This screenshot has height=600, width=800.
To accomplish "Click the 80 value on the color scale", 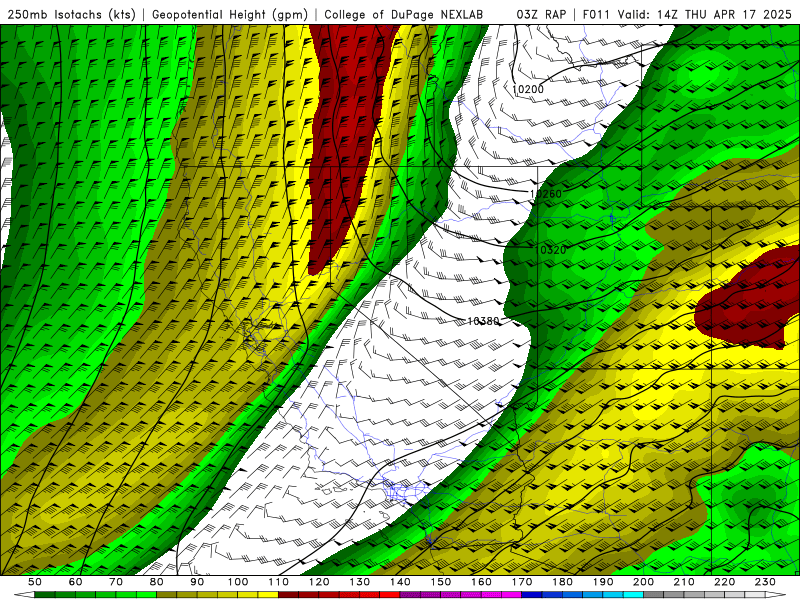I will click(x=157, y=582).
